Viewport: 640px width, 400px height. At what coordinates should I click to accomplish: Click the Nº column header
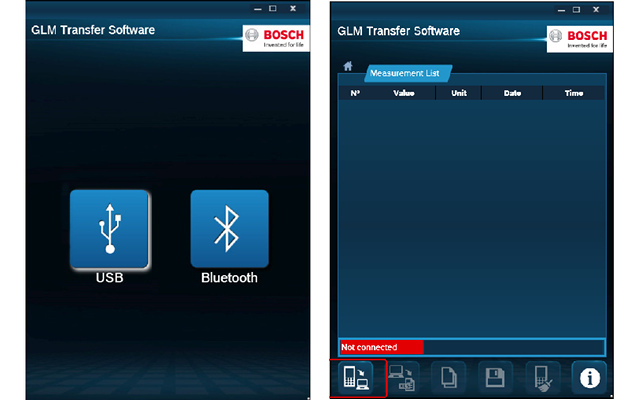[355, 93]
